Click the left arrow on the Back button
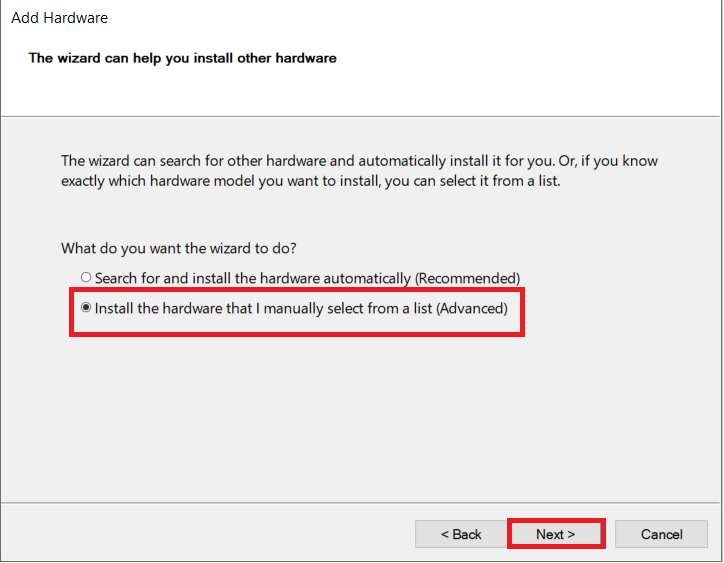This screenshot has width=724, height=563. 445,534
